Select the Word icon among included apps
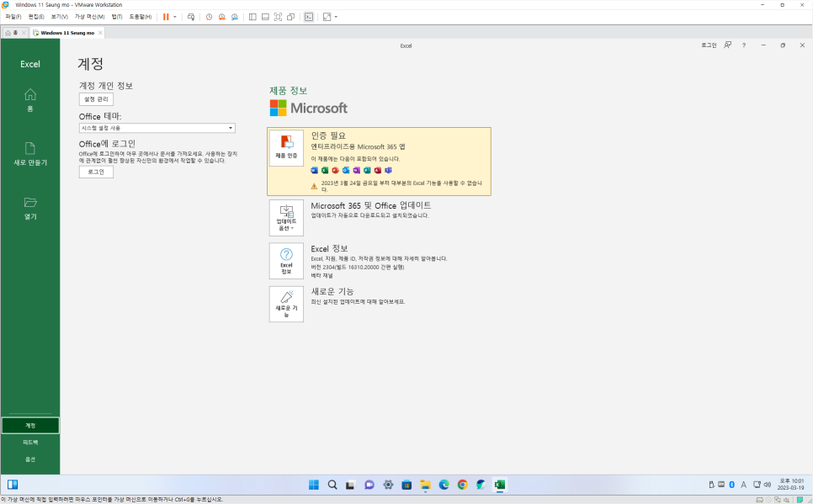 [x=314, y=170]
